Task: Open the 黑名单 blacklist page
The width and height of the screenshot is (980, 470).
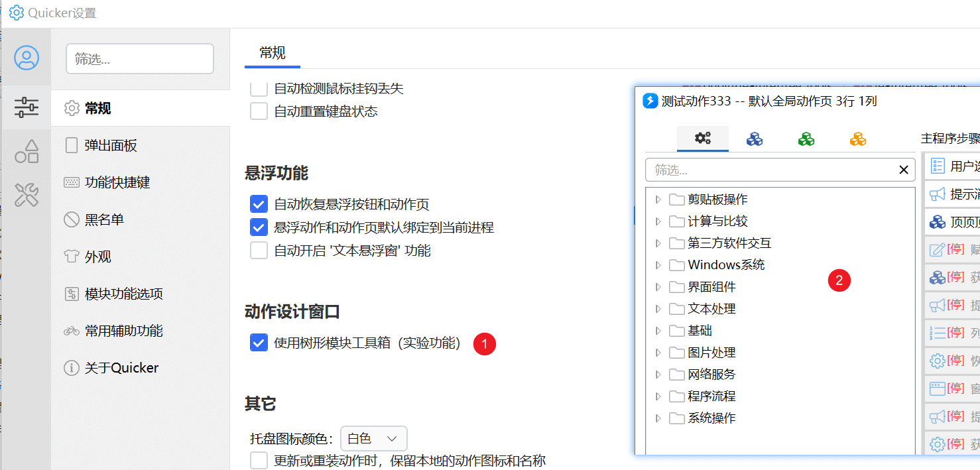Action: (141, 219)
